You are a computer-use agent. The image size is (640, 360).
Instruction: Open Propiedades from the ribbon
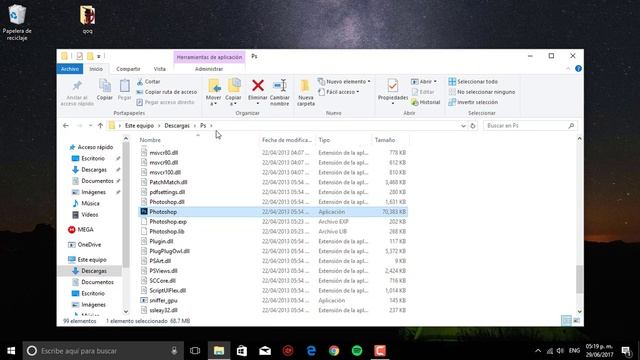tap(393, 91)
